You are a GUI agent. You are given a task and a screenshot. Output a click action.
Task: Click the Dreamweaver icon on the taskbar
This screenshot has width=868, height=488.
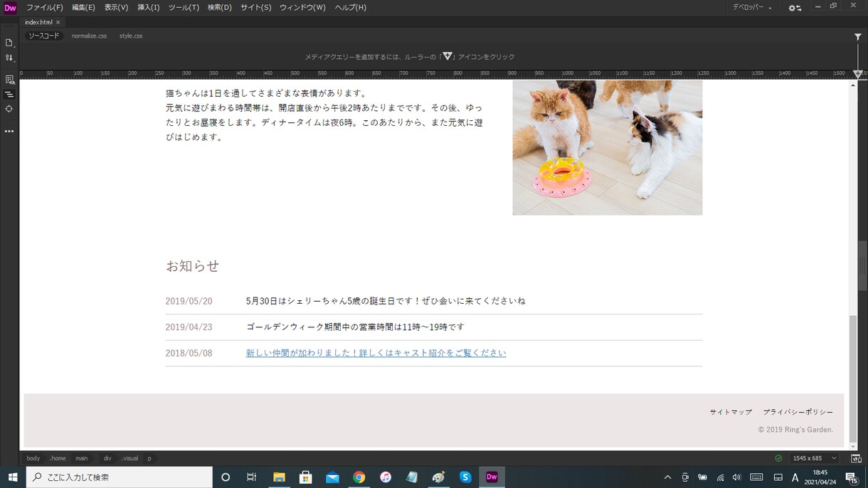click(492, 477)
